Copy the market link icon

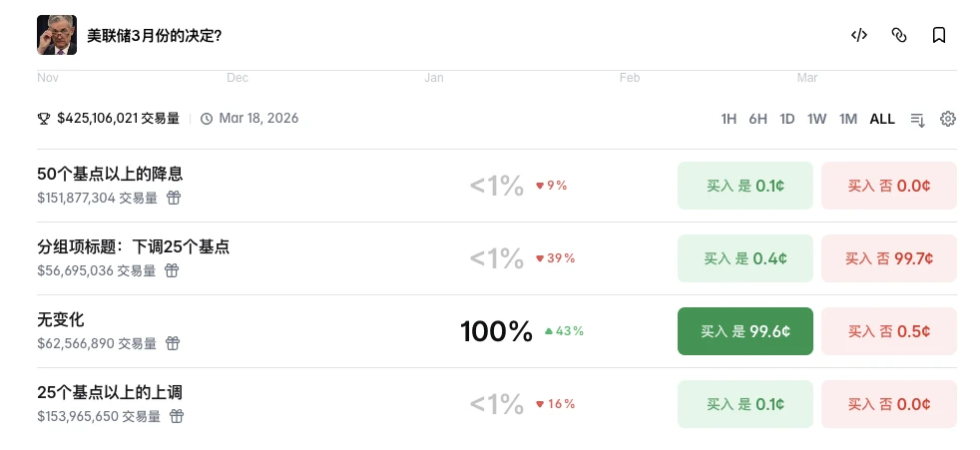point(898,35)
